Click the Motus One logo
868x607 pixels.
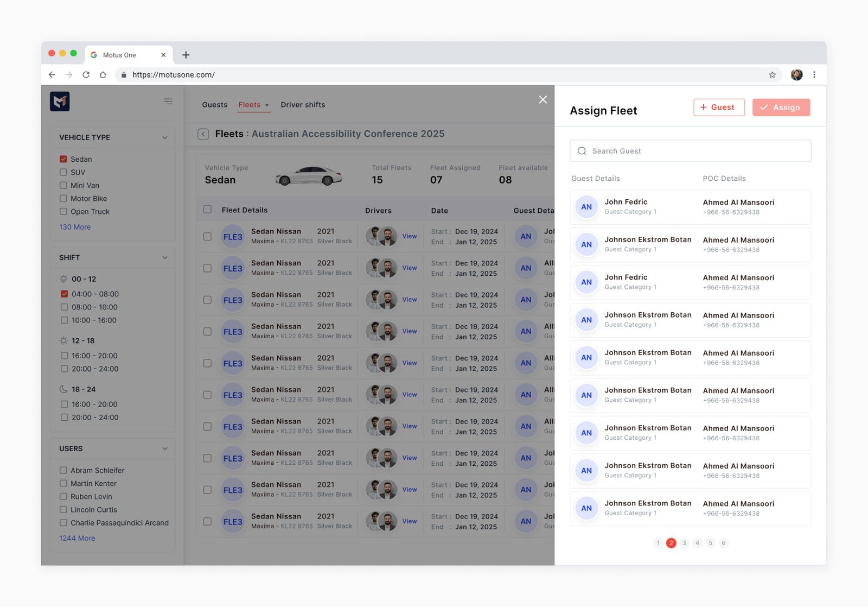[60, 102]
